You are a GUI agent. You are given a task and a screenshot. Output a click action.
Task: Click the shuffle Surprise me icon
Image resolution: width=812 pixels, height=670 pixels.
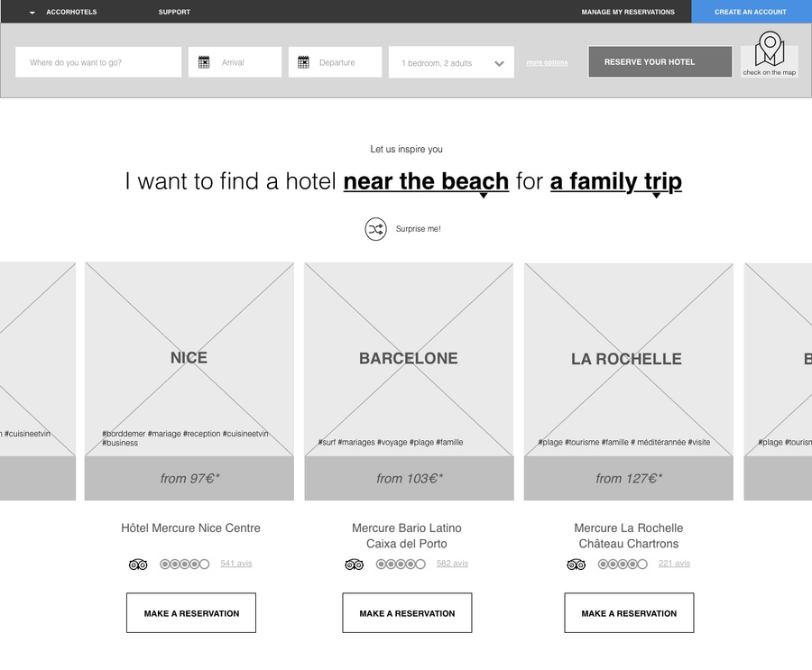click(x=375, y=229)
